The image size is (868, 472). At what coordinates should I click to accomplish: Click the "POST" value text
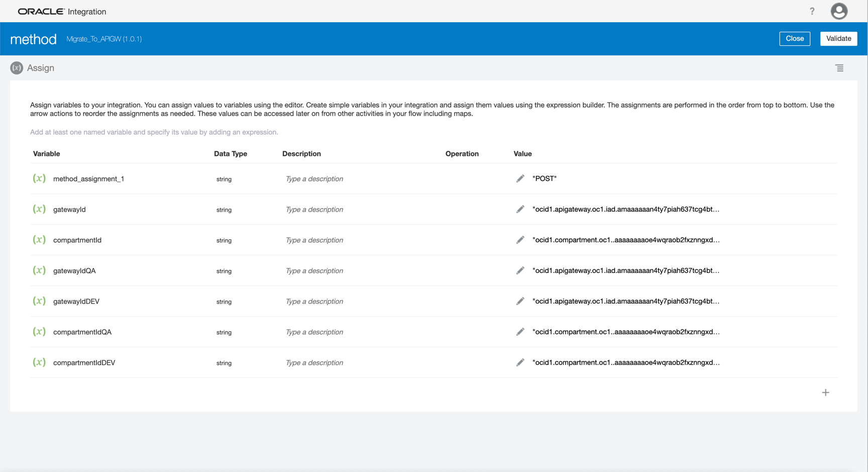(545, 178)
